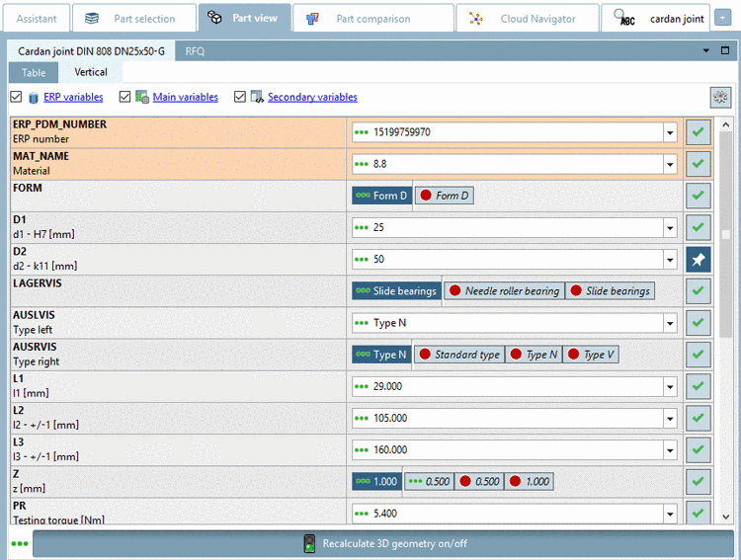The height and width of the screenshot is (560, 741).
Task: Click the checkmark button in MAT_NAME row
Action: [x=698, y=164]
